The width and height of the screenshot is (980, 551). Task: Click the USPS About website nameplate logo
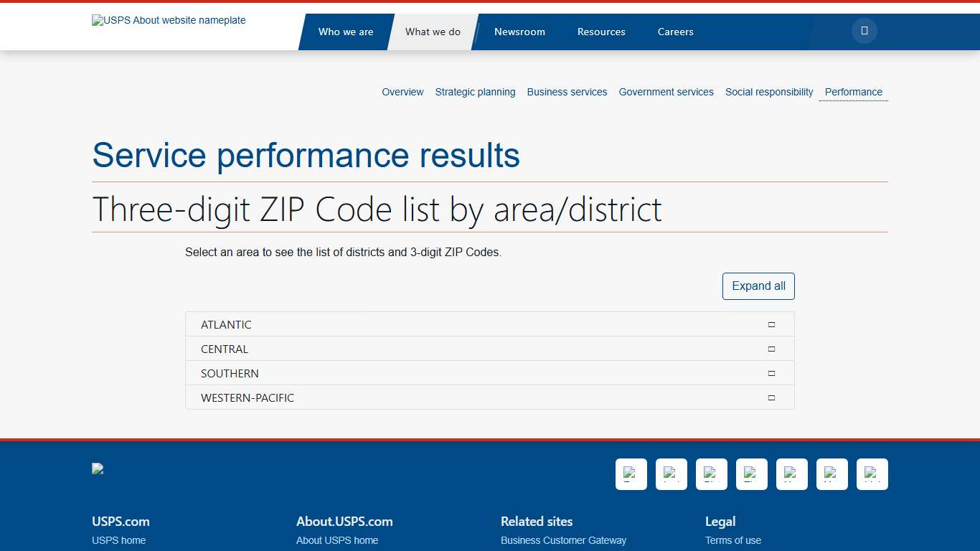click(x=168, y=20)
